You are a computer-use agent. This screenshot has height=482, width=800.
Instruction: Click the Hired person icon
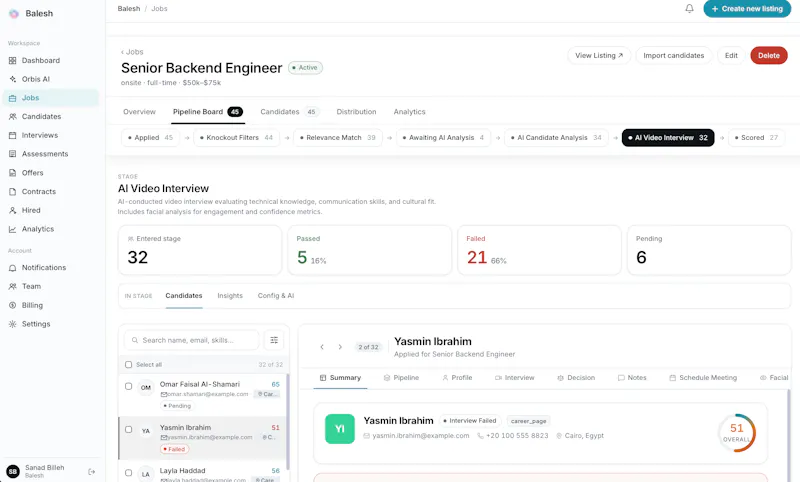(13, 210)
